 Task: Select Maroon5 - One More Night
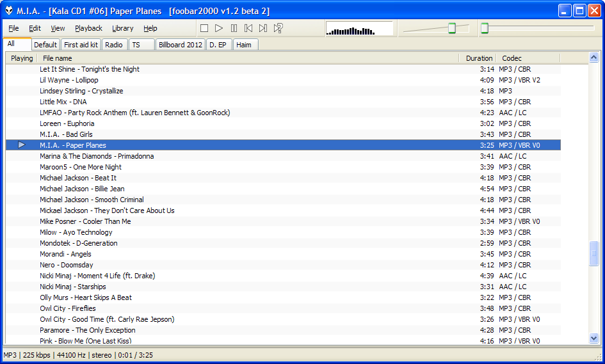283,167
